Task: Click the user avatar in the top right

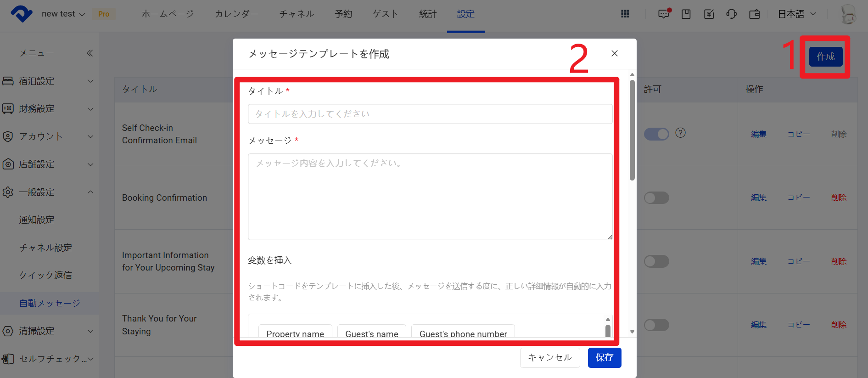Action: click(848, 14)
